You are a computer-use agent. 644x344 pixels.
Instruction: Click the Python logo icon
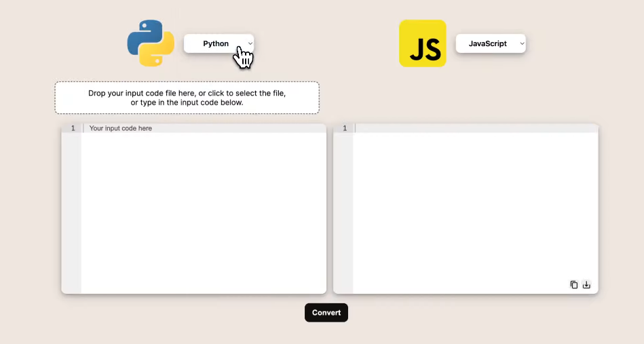(x=151, y=43)
